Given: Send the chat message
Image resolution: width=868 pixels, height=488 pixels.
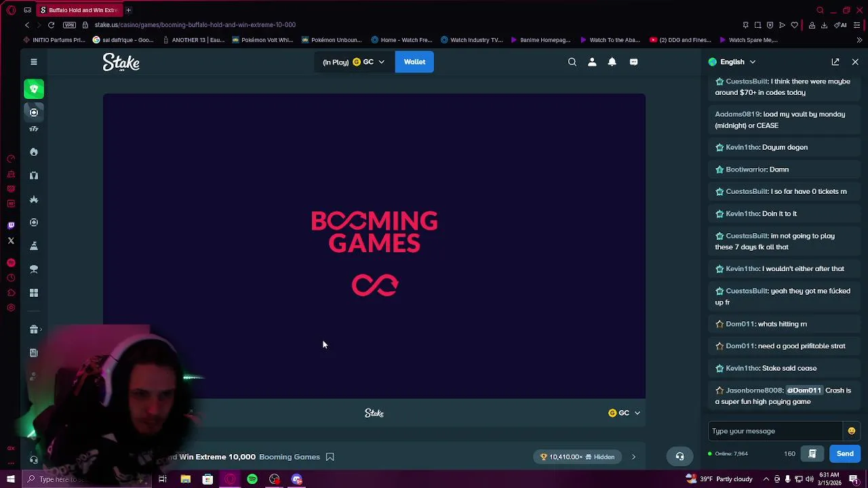Looking at the screenshot, I should coord(845,453).
